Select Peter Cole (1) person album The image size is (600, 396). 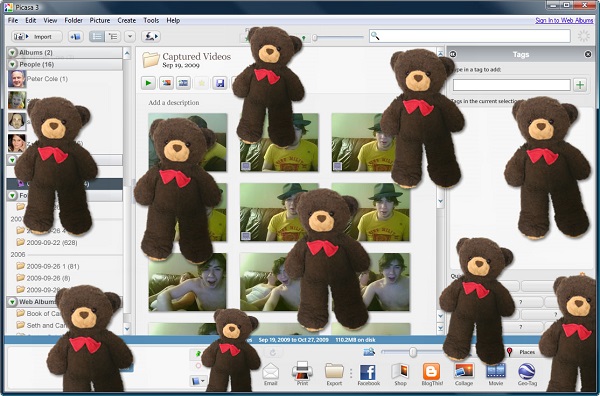[47, 79]
